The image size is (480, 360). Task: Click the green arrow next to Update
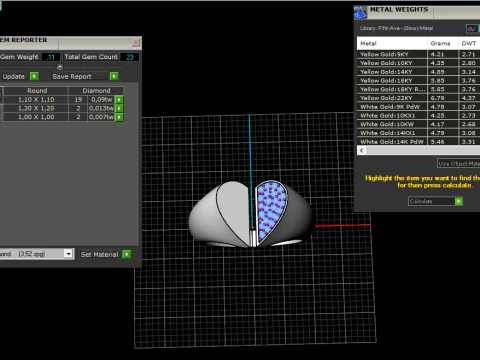click(34, 76)
